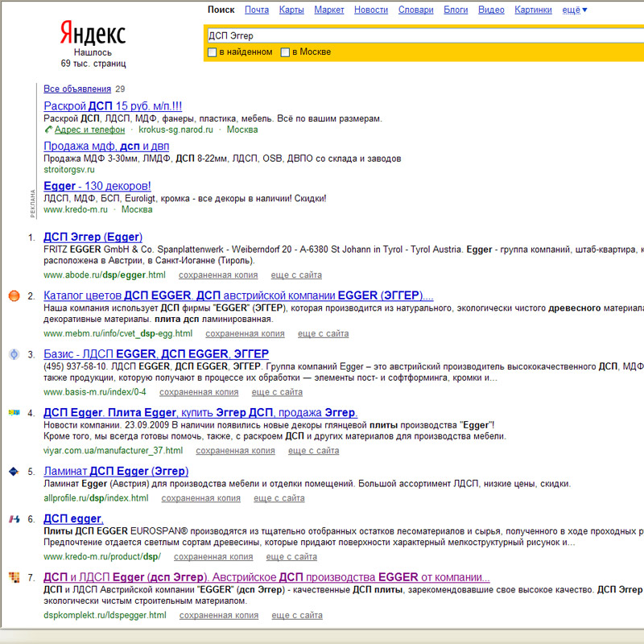Open result 6 'ДСП egger.'
The height and width of the screenshot is (644, 644).
pos(73,518)
